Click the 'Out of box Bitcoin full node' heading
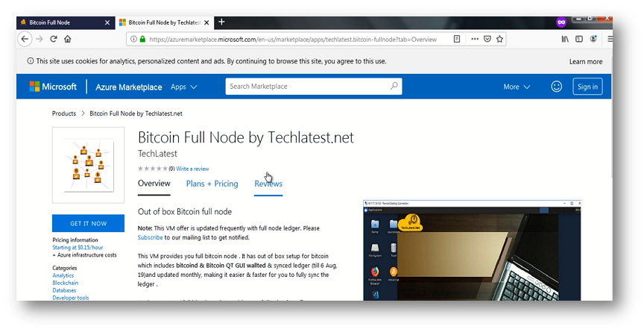 click(185, 212)
